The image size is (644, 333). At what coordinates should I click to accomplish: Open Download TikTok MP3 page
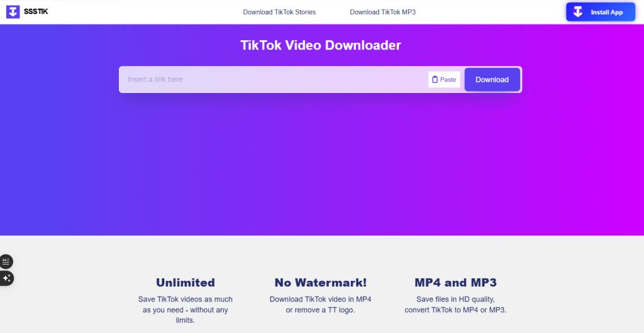coord(383,13)
